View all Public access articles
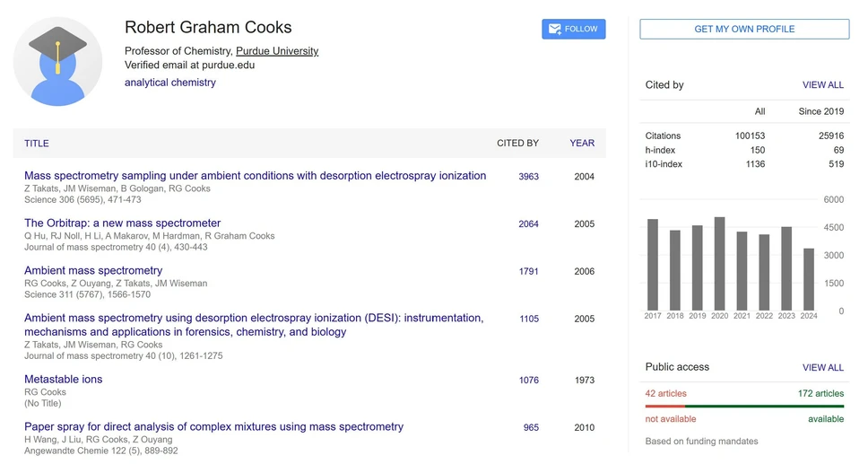Viewport: 868px width, 464px height. [822, 368]
